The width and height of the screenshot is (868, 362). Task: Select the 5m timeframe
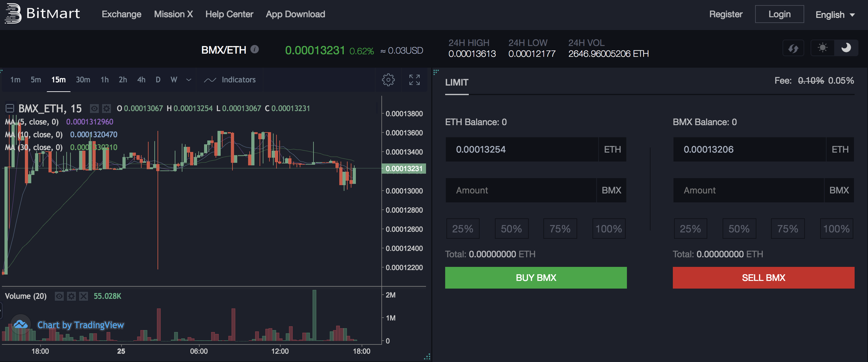click(x=36, y=79)
